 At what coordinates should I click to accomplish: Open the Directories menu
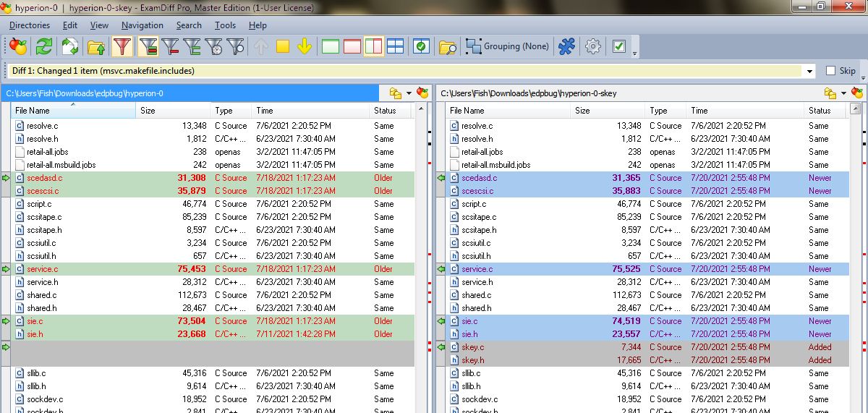(x=30, y=25)
